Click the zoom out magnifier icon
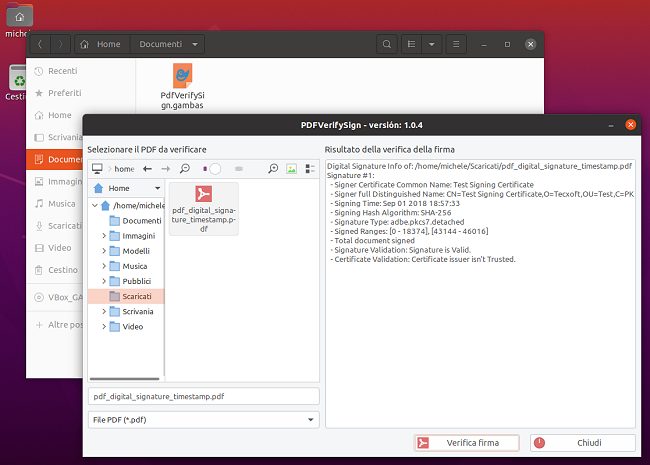This screenshot has height=465, width=650. pyautogui.click(x=185, y=168)
